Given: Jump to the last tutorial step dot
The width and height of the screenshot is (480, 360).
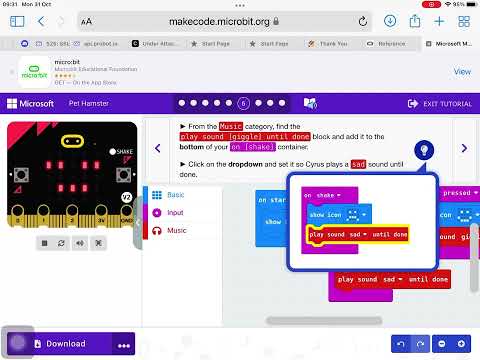Looking at the screenshot, I should [282, 103].
